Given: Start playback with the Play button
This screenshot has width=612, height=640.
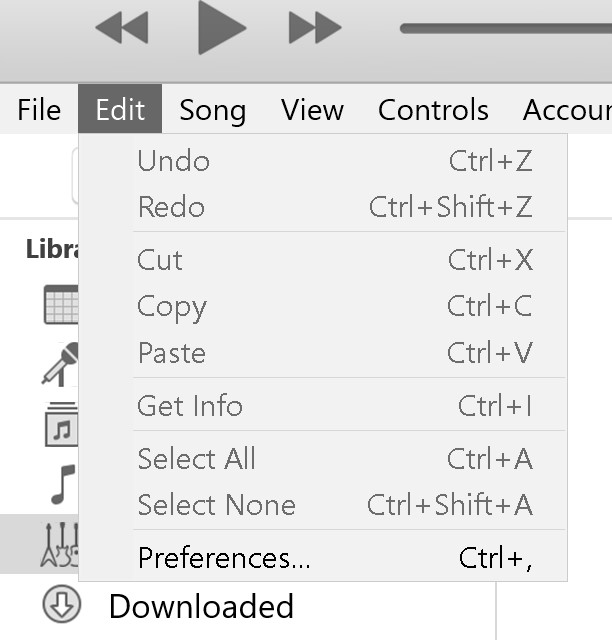Looking at the screenshot, I should (222, 27).
